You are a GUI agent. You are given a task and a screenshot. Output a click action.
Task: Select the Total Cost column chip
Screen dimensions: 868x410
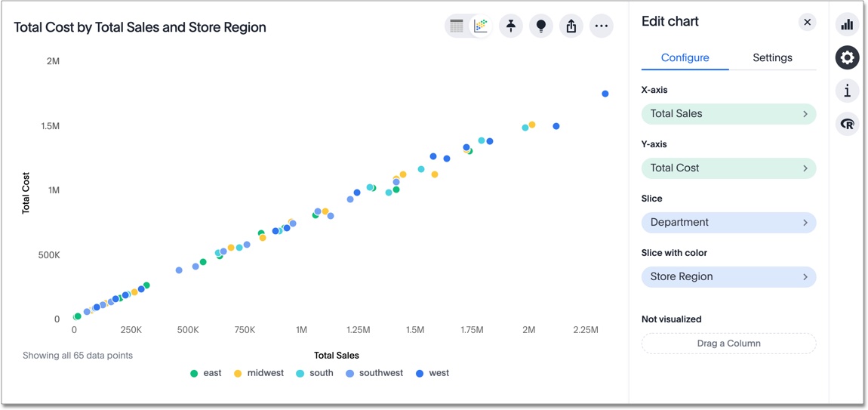728,168
